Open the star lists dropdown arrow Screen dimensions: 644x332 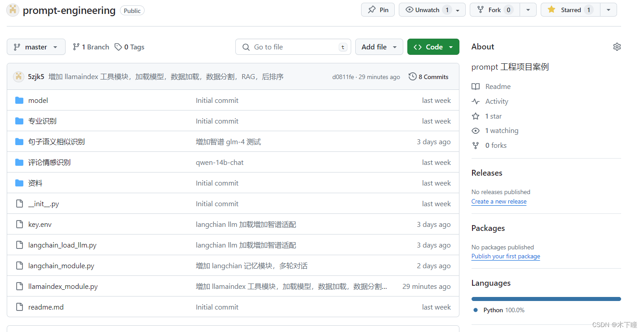(x=609, y=10)
